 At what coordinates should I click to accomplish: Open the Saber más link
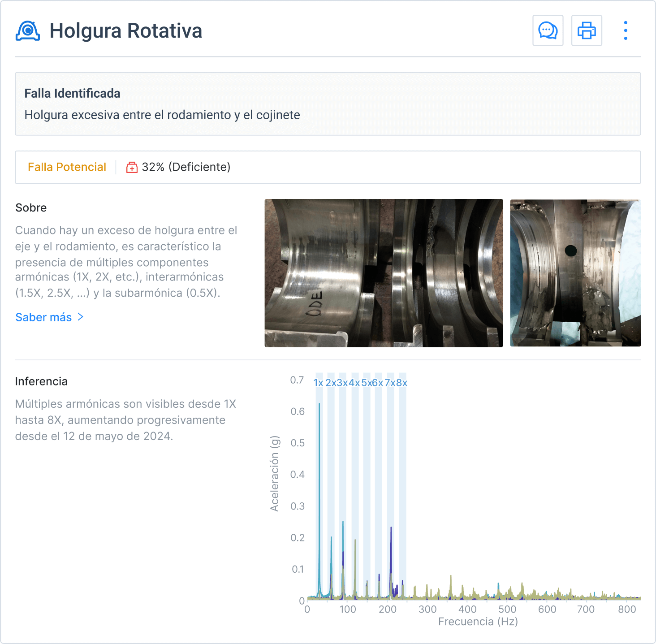pos(43,317)
